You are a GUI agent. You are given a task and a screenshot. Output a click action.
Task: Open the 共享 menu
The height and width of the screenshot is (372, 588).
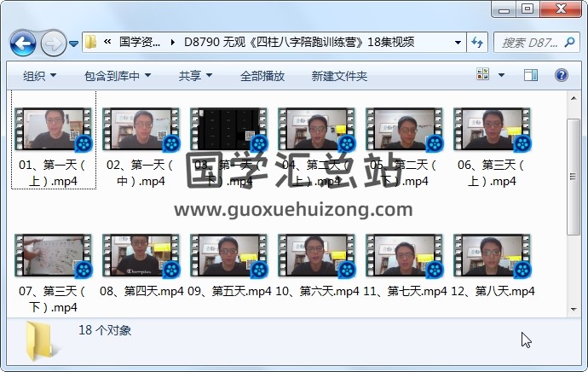pos(195,76)
